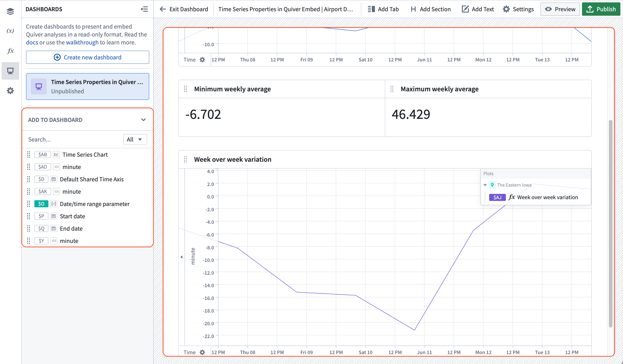Open the variables (x) sidebar panel
The width and height of the screenshot is (623, 364).
pos(10,31)
